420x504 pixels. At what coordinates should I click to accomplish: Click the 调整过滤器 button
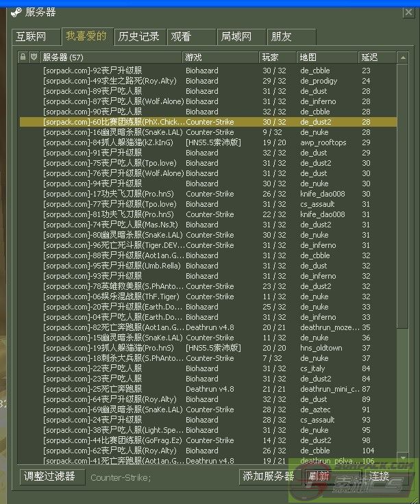[x=49, y=476]
